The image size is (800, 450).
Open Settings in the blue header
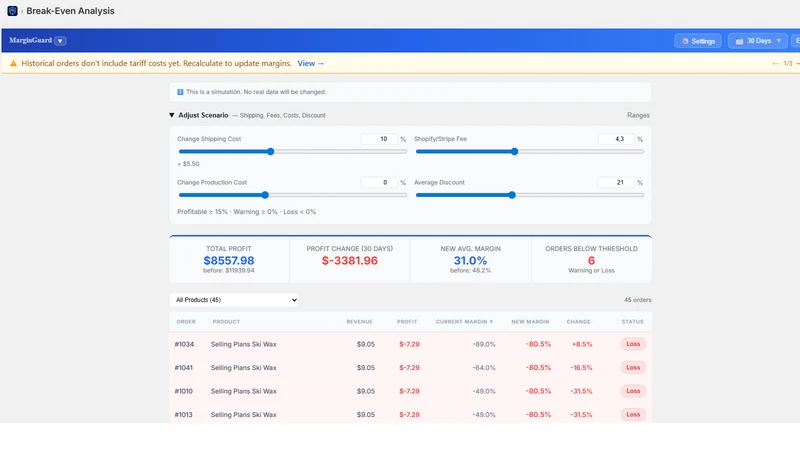coord(698,41)
